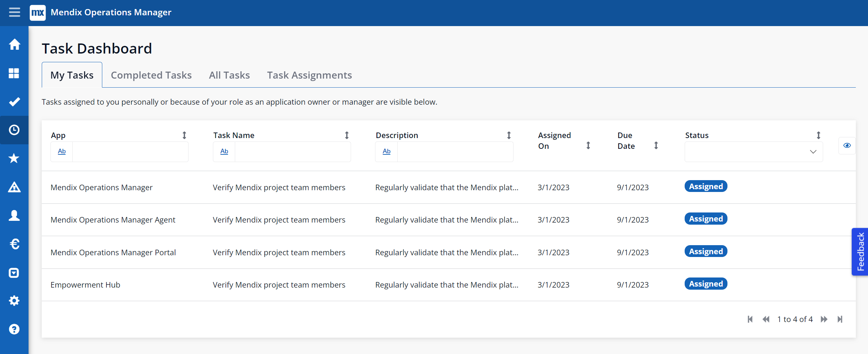Open App filter type Ab selector
Screen dimensions: 868x354
[62, 152]
